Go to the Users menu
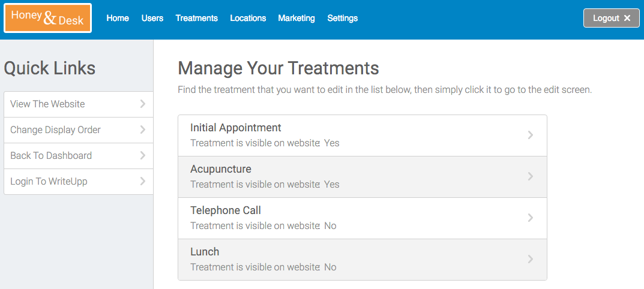This screenshot has width=644, height=289. click(x=152, y=18)
